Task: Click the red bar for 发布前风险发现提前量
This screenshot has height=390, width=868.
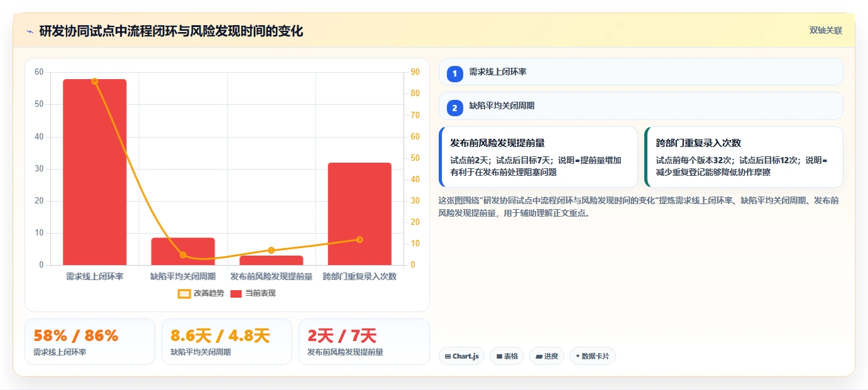Action: [272, 260]
